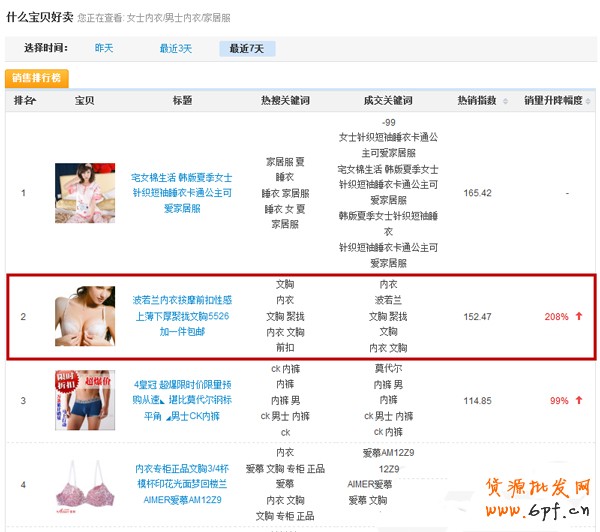This screenshot has height=532, width=600.
Task: Click the 成交关键词 column header
Action: [x=389, y=101]
